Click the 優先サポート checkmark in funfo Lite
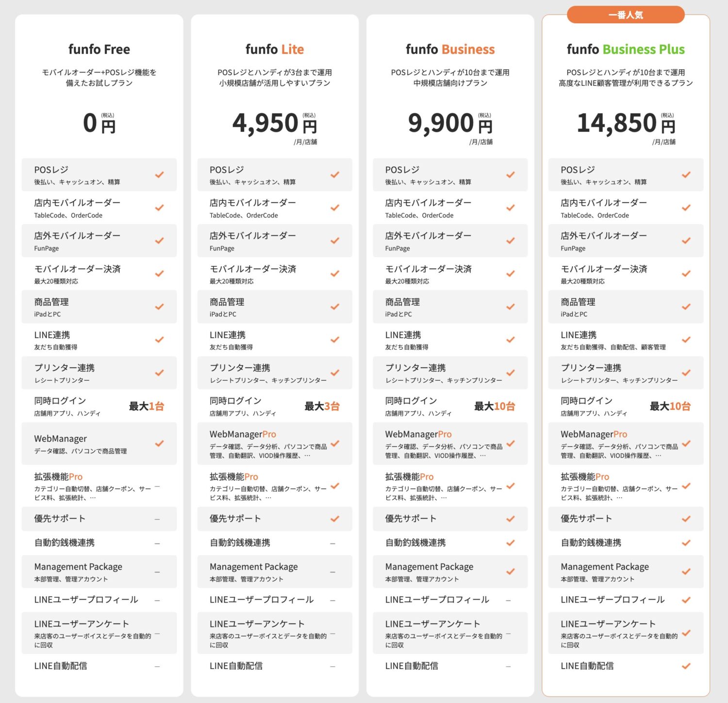The image size is (728, 703). tap(335, 519)
